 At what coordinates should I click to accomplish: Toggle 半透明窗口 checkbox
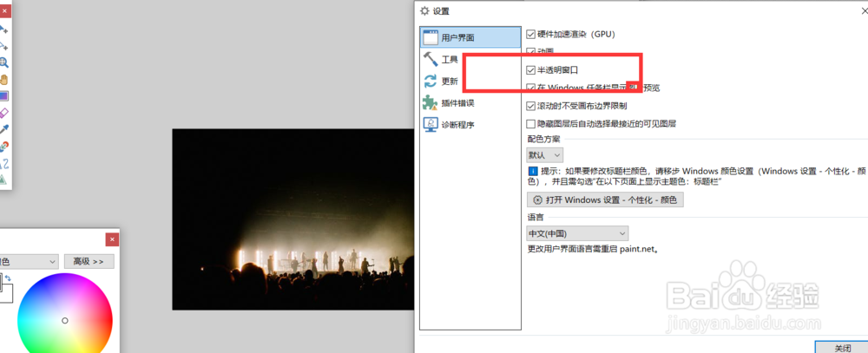coord(531,70)
